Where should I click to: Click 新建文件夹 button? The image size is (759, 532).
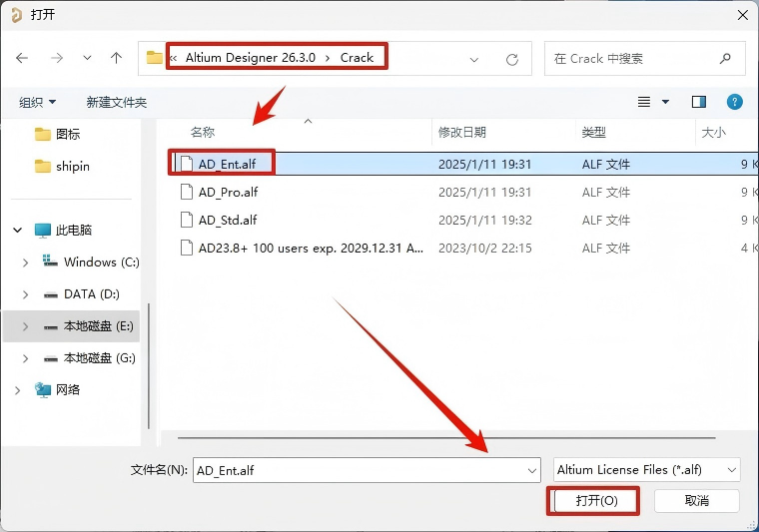pyautogui.click(x=116, y=102)
